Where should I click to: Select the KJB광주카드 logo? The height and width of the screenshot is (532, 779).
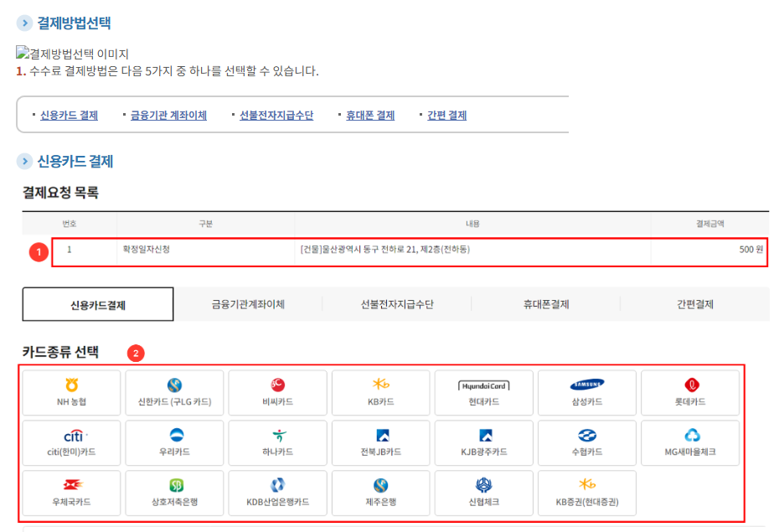click(x=485, y=436)
